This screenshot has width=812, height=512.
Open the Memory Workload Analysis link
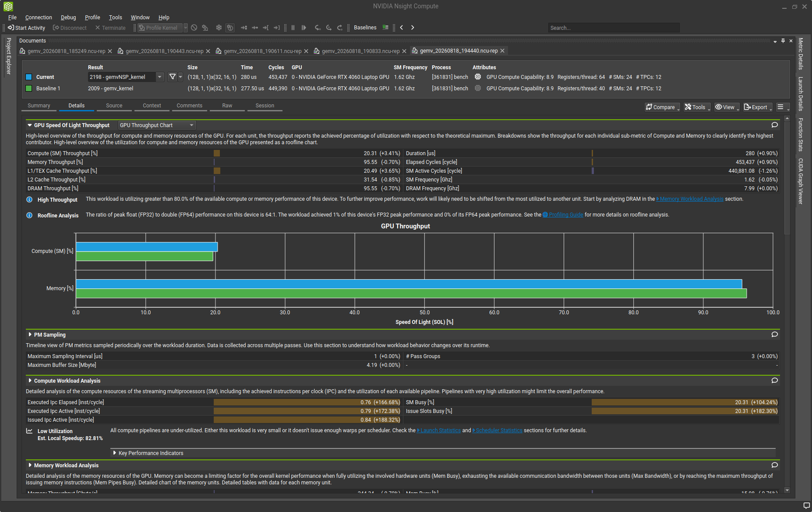(x=692, y=199)
